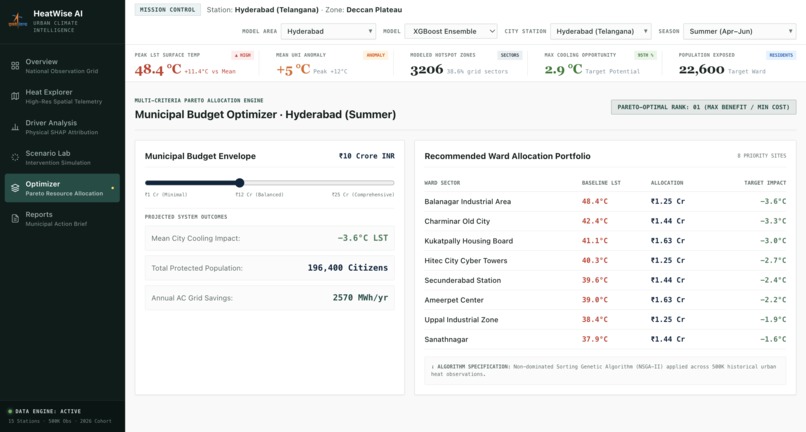The image size is (806, 432).
Task: Go to Driver Analysis page
Action: 62,127
